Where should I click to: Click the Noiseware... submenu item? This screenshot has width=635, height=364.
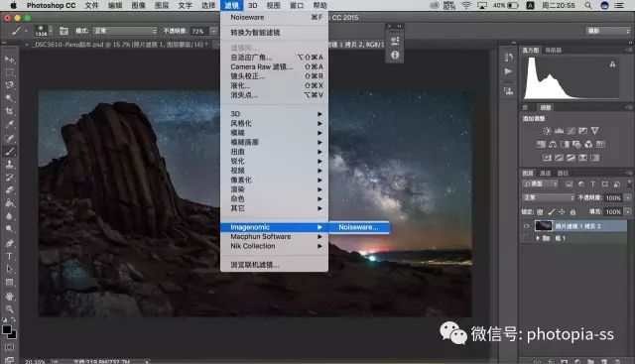click(359, 227)
